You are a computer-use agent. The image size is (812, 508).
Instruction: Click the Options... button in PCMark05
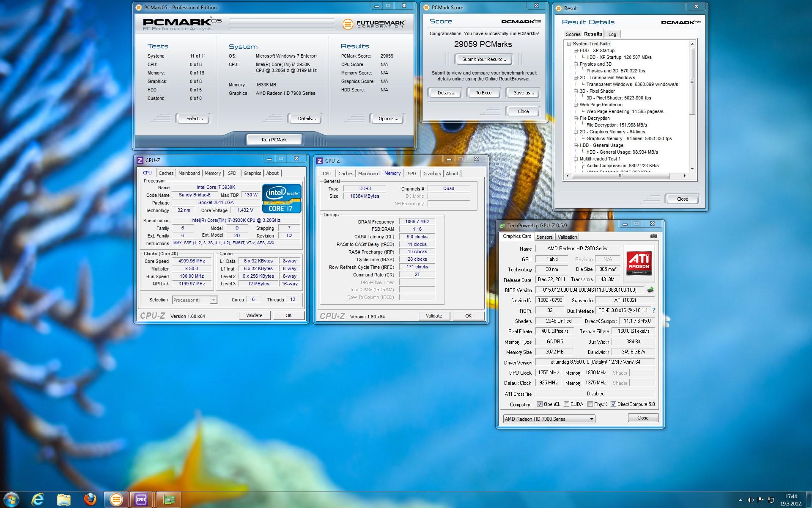388,119
